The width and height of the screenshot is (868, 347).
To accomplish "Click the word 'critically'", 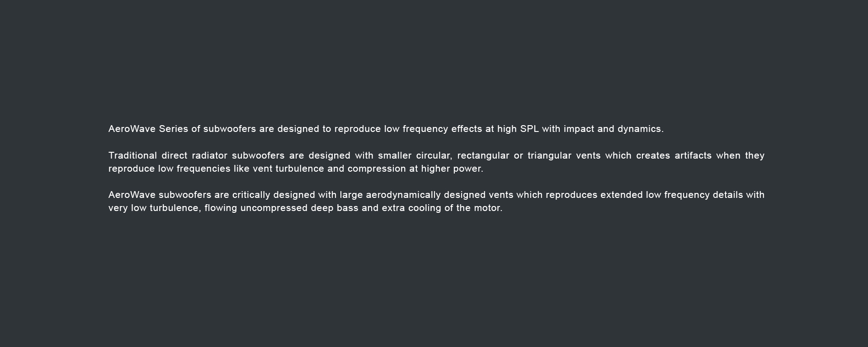I will coord(251,195).
